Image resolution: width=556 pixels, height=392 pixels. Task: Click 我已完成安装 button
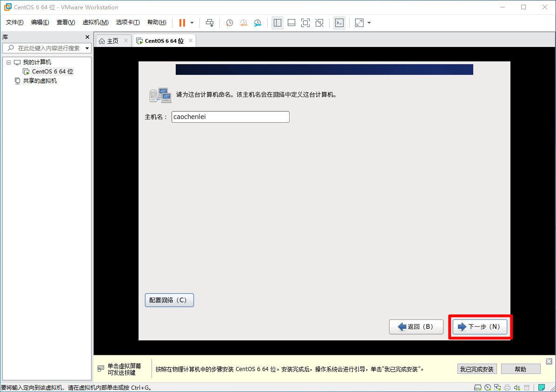pyautogui.click(x=477, y=369)
